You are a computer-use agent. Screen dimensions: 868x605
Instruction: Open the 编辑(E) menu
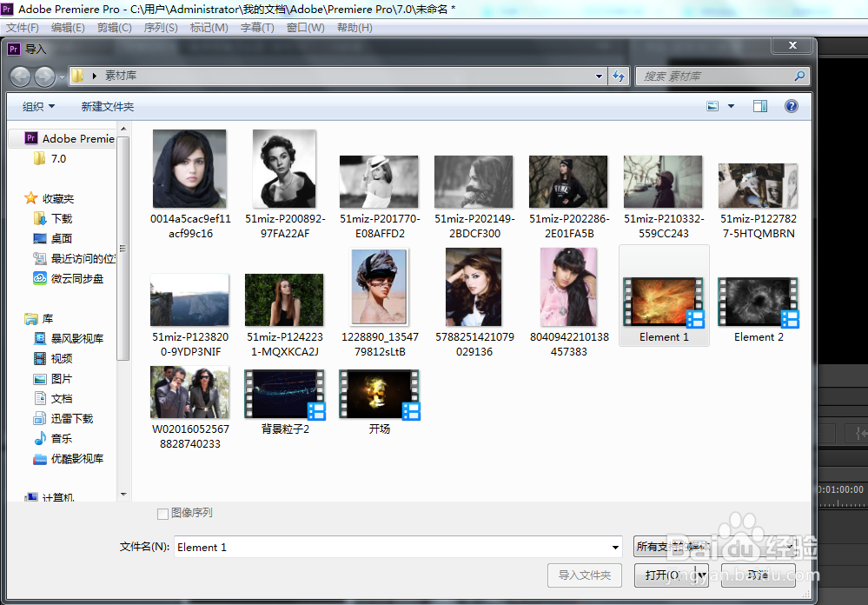pyautogui.click(x=68, y=27)
